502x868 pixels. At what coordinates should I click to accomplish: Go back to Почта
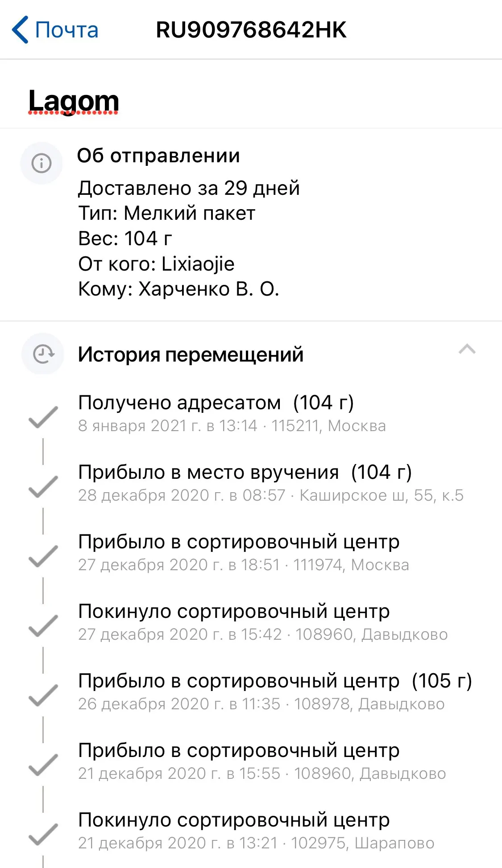coord(66,30)
